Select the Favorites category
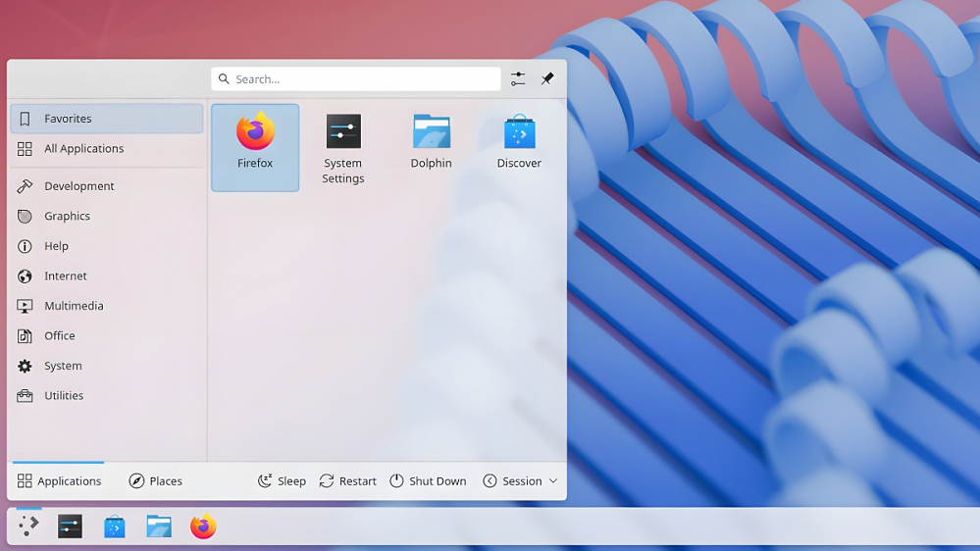 [x=107, y=119]
